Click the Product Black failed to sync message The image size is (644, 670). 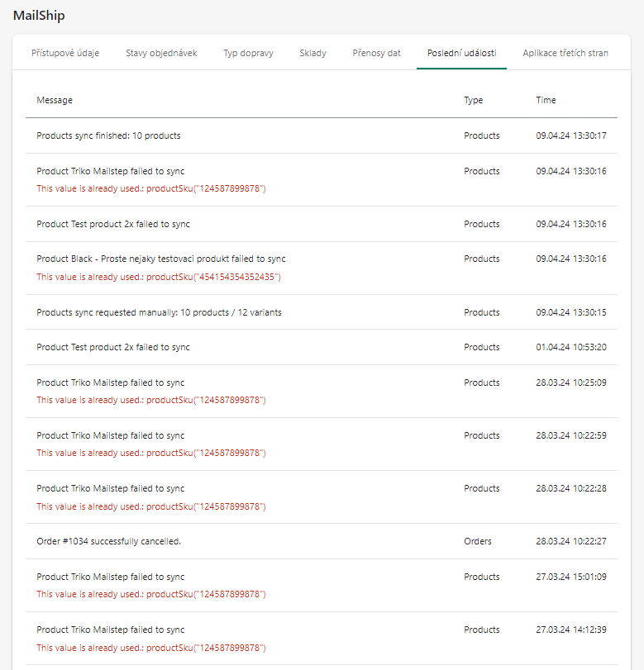click(x=161, y=259)
